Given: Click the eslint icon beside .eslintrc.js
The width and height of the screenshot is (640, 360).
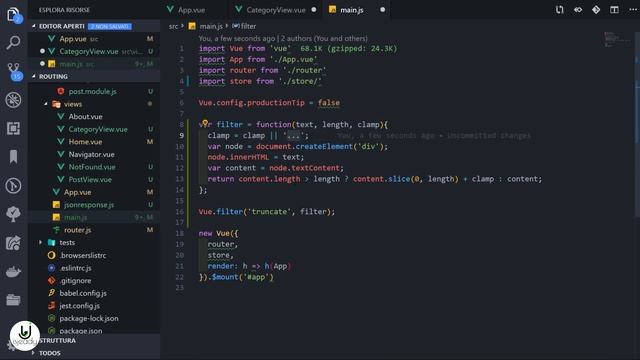Looking at the screenshot, I should (51, 268).
